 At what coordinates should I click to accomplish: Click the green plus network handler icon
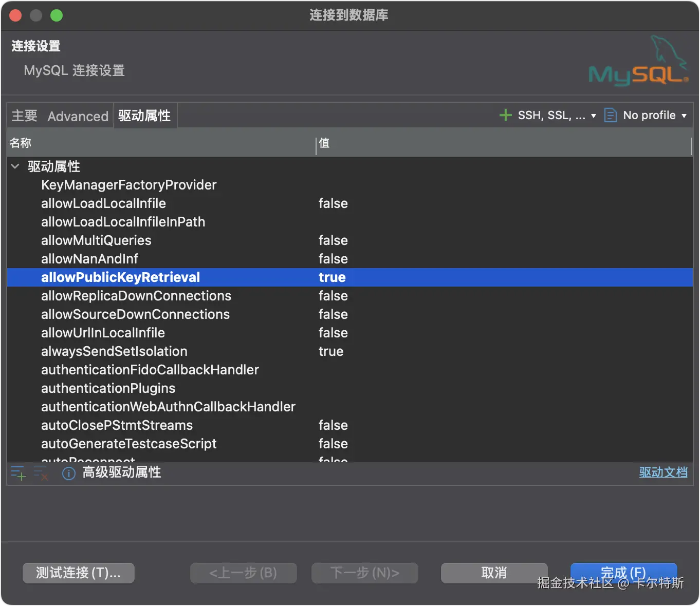(x=506, y=115)
